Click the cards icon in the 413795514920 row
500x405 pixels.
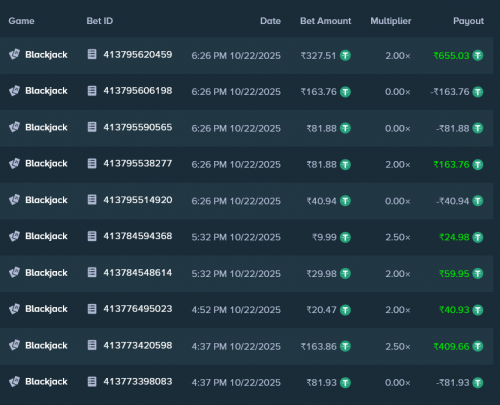pyautogui.click(x=14, y=200)
